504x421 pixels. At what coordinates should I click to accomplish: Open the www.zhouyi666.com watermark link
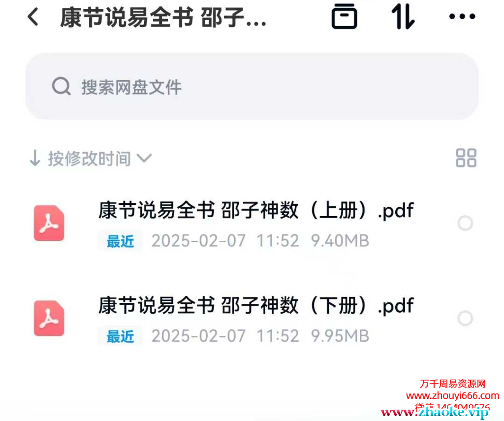click(453, 395)
